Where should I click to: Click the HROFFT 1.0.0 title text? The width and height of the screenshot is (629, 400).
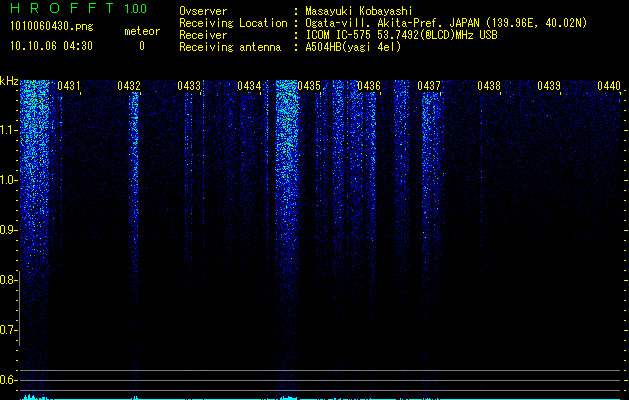click(x=78, y=8)
